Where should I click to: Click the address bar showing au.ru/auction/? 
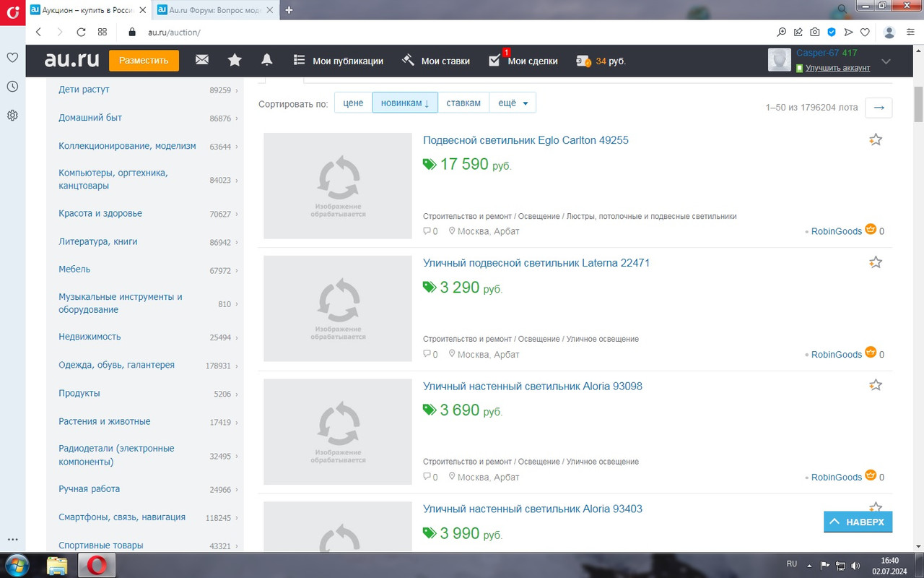tap(173, 32)
